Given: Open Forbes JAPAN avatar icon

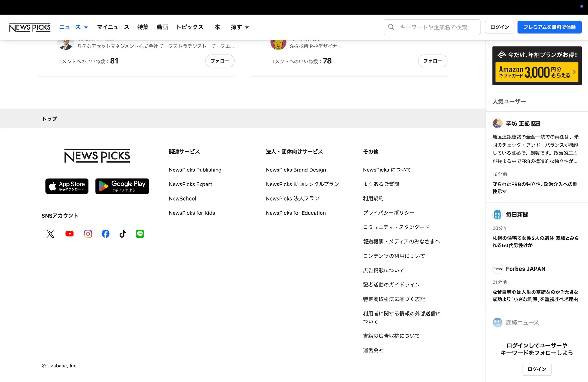Looking at the screenshot, I should 497,269.
